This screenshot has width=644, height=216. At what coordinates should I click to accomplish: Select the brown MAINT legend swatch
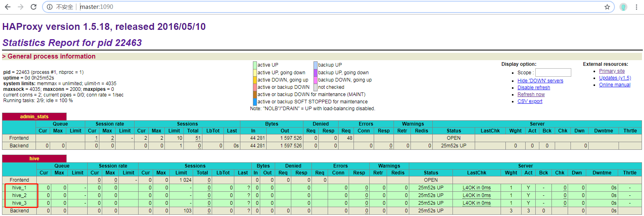[255, 94]
